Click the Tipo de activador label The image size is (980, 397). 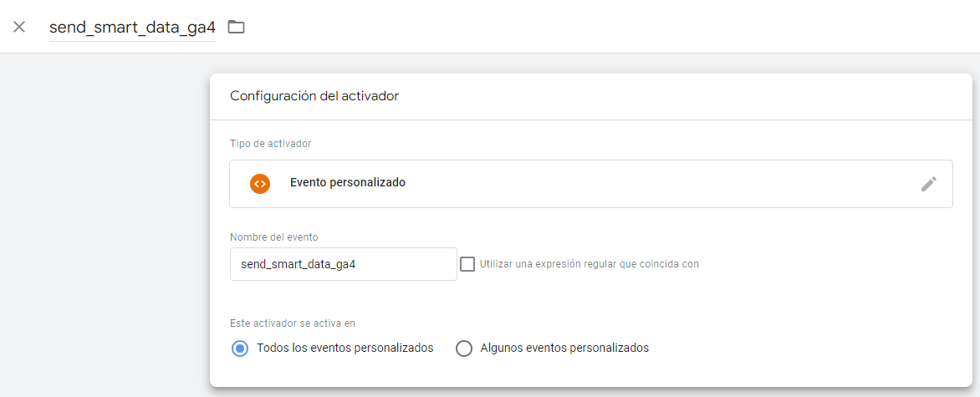point(271,144)
